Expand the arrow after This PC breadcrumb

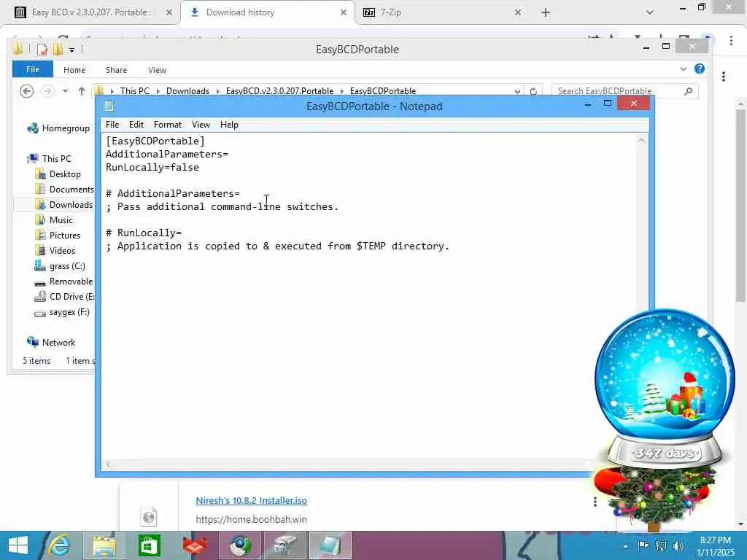pos(158,91)
